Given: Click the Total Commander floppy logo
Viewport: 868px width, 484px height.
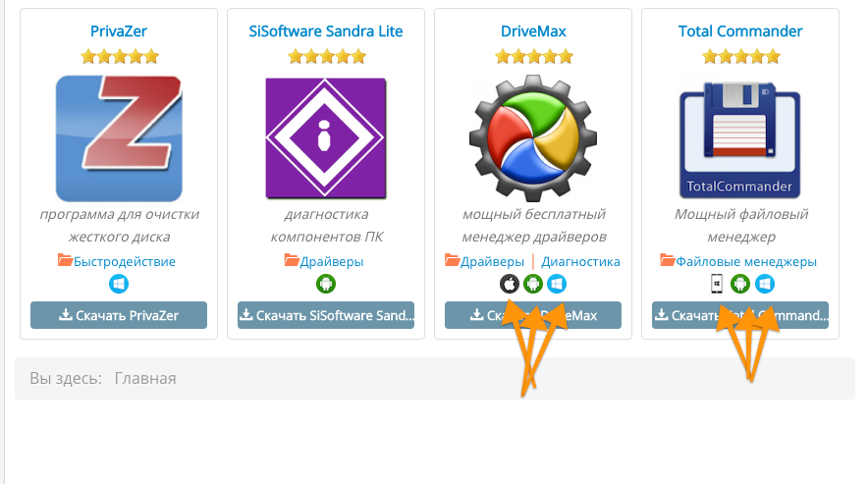Looking at the screenshot, I should click(740, 139).
